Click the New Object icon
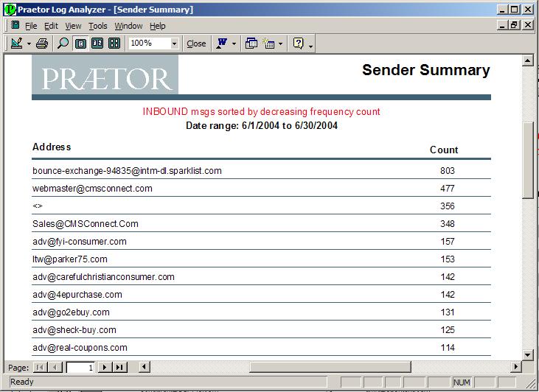The image size is (539, 392). pos(268,43)
